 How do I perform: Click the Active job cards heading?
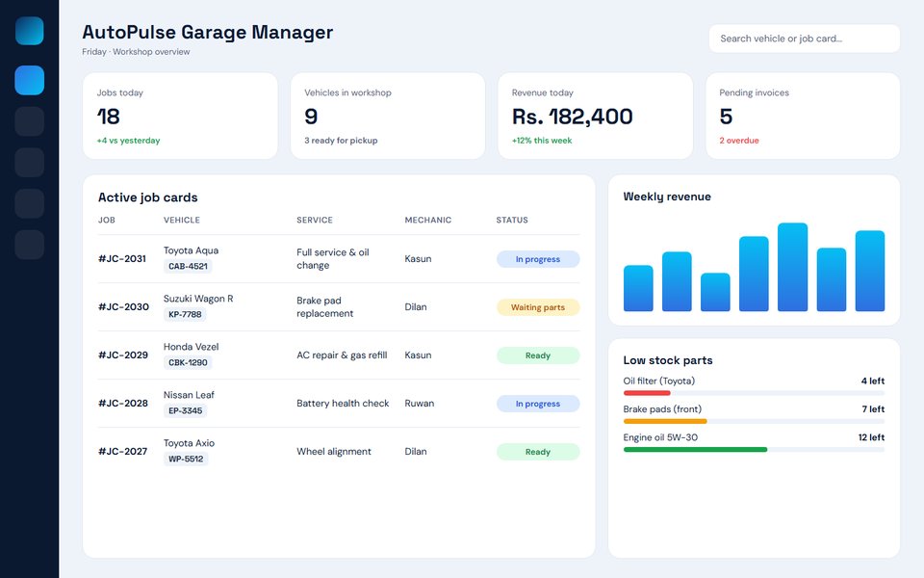(148, 197)
